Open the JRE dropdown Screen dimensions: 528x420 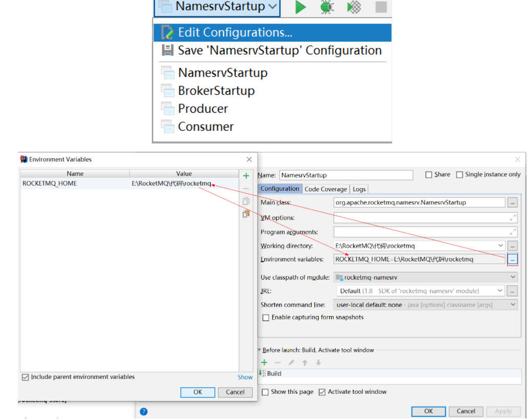pyautogui.click(x=420, y=291)
